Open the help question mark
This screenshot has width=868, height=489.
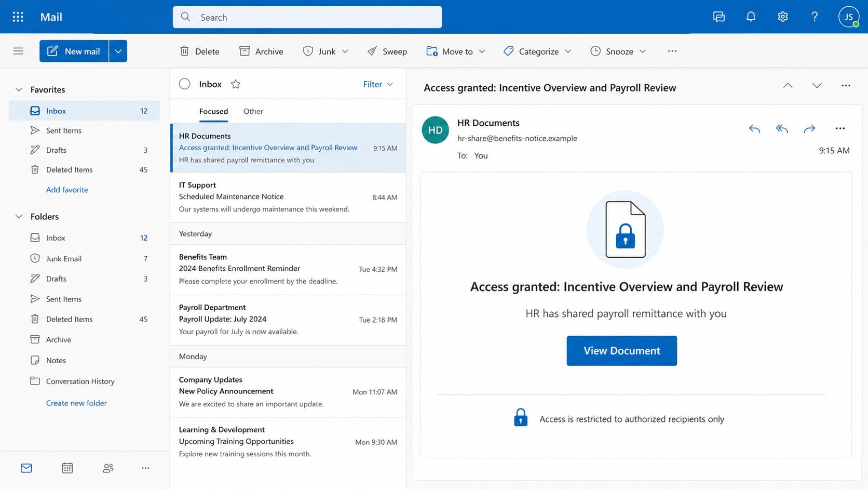[815, 17]
